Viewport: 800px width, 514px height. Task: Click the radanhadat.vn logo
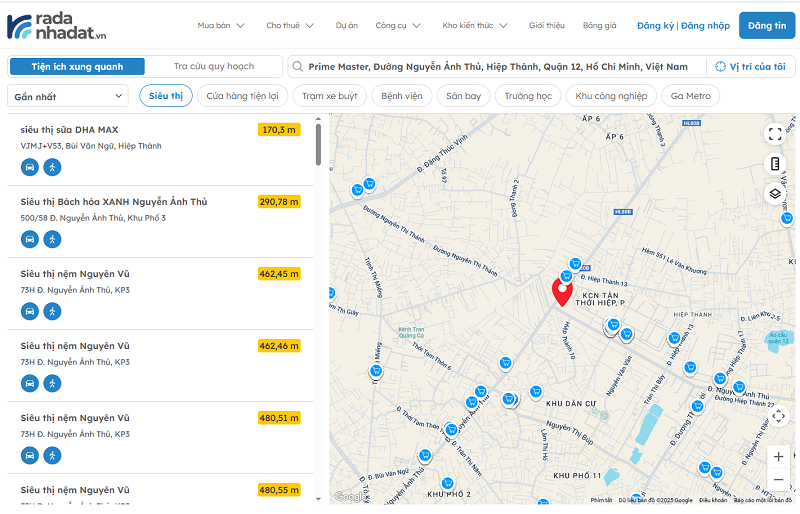point(56,25)
